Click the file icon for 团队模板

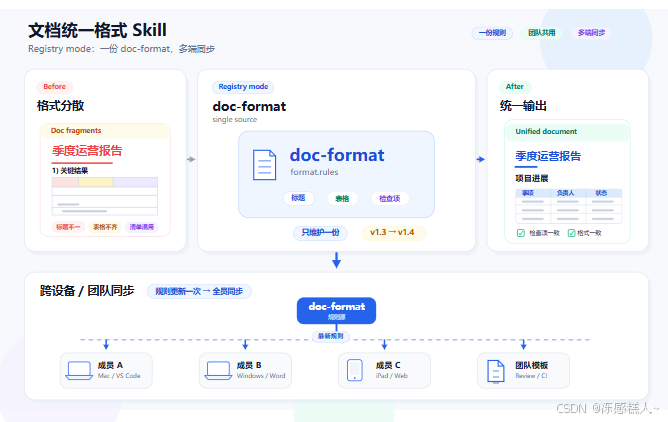(x=495, y=372)
